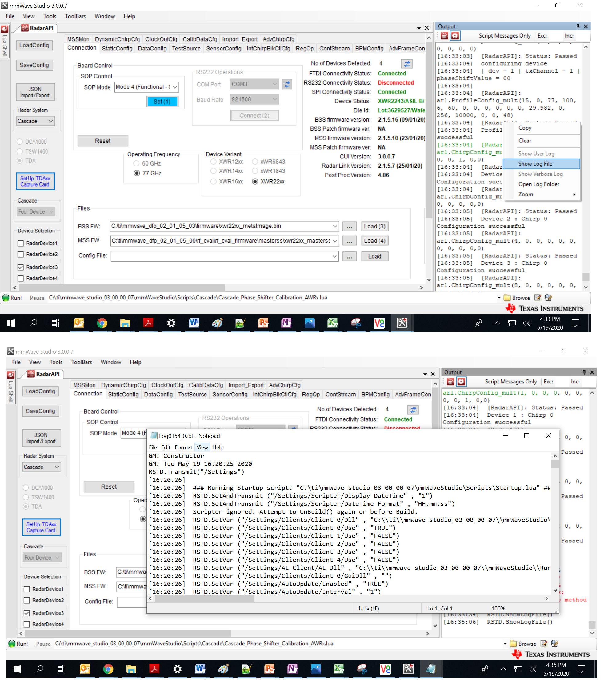Select Show Log File in context menu
This screenshot has width=616, height=690.
(x=542, y=164)
